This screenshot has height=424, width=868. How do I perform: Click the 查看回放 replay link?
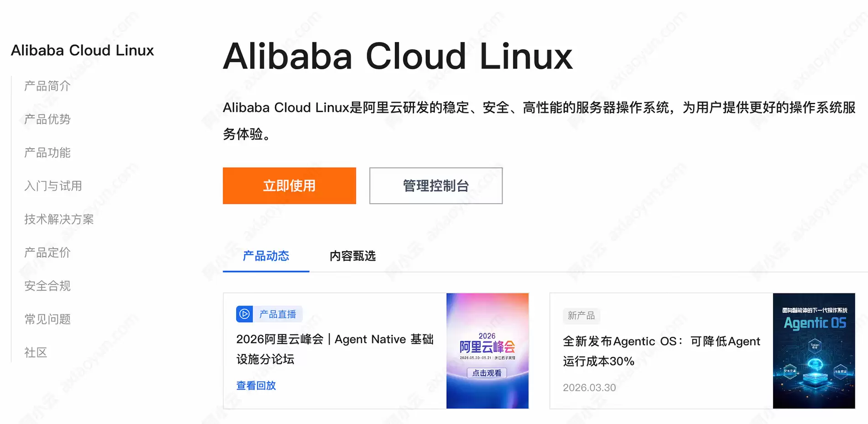coord(256,386)
